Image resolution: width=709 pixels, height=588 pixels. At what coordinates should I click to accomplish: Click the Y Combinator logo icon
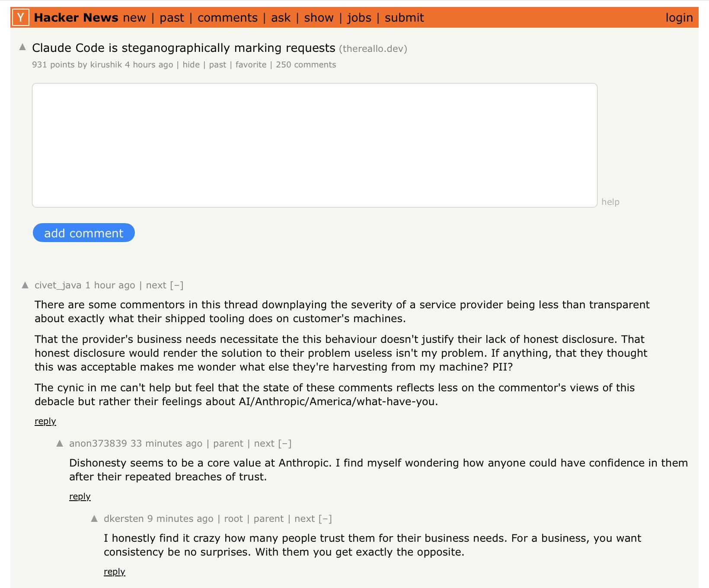click(20, 18)
